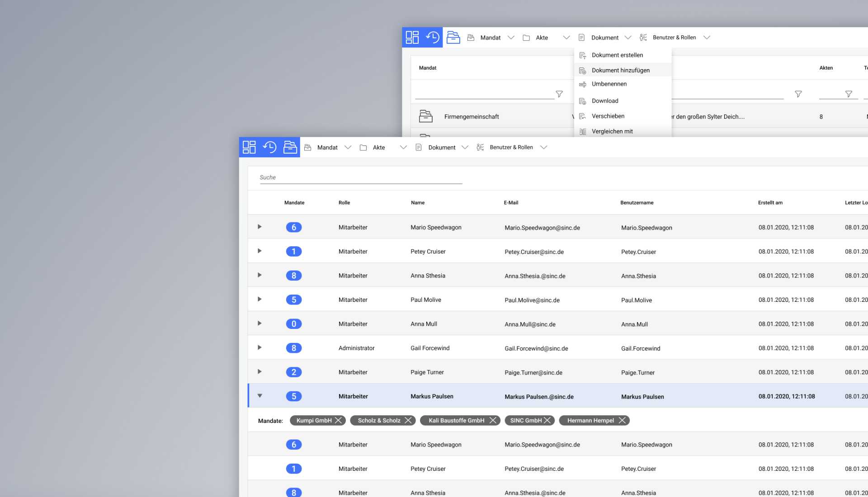Screen dimensions: 868x497
Task: Click filter funnel icon under Mandat column
Action: click(x=559, y=94)
